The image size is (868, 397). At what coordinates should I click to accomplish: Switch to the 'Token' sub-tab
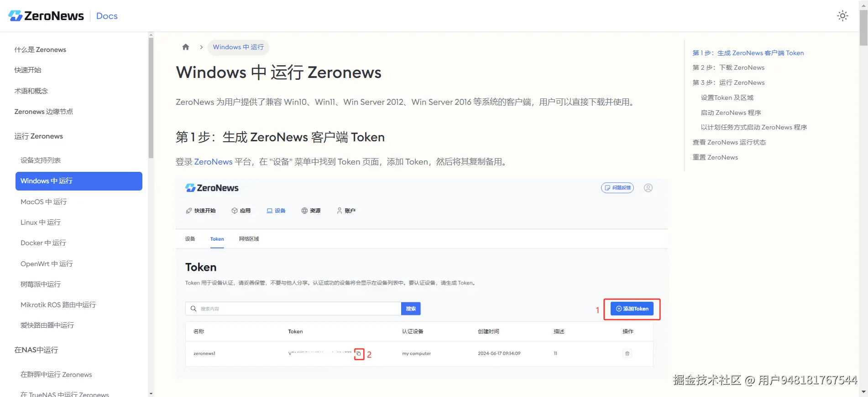(x=217, y=239)
